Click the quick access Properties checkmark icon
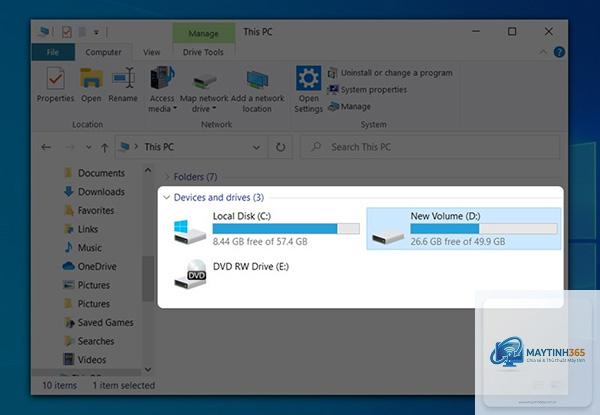Image resolution: width=600 pixels, height=415 pixels. click(x=67, y=32)
